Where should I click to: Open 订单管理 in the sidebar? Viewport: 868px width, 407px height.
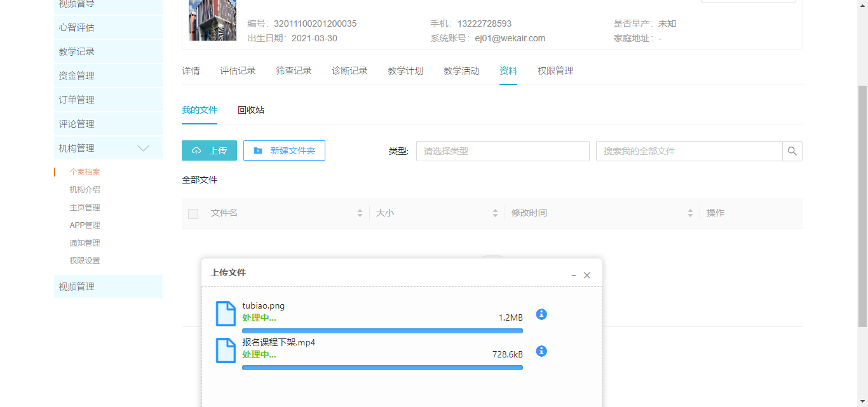[x=108, y=100]
